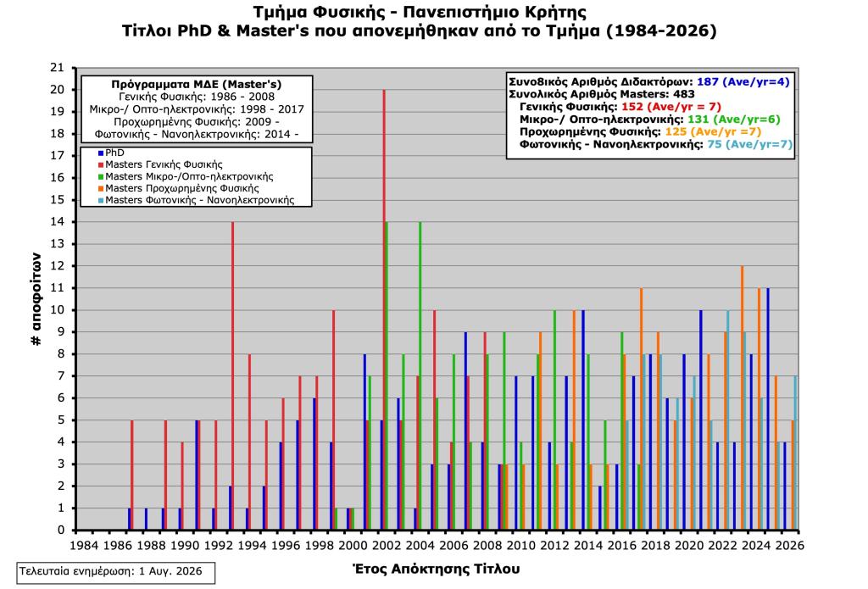
Task: Select 'Masters Φωτονικής - Νανοηλεκτρονικής' legend label
Action: [x=200, y=200]
